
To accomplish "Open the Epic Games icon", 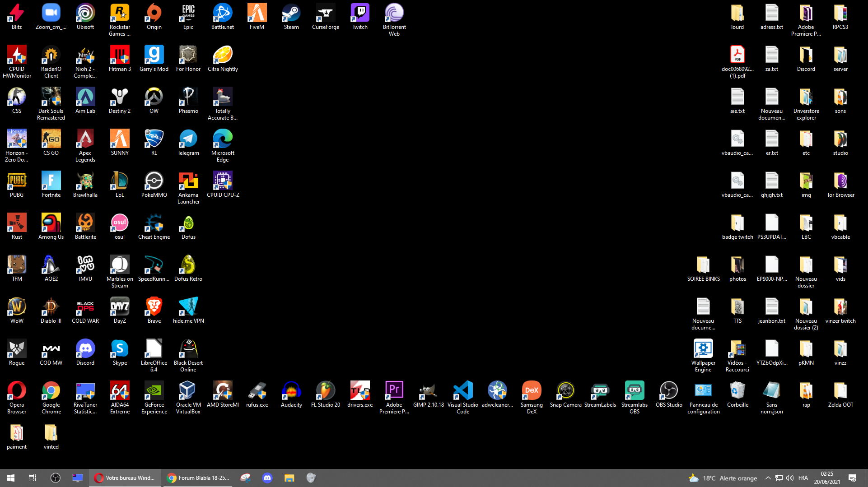I will tap(188, 17).
